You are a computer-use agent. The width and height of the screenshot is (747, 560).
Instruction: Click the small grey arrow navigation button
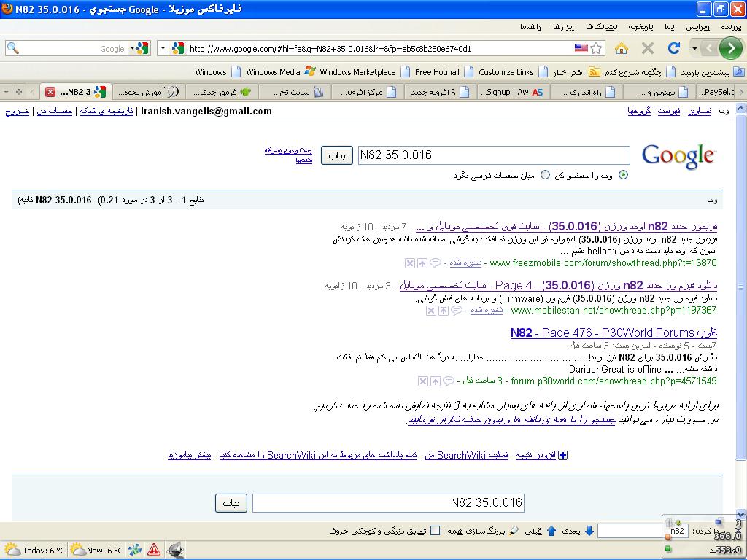coord(709,48)
